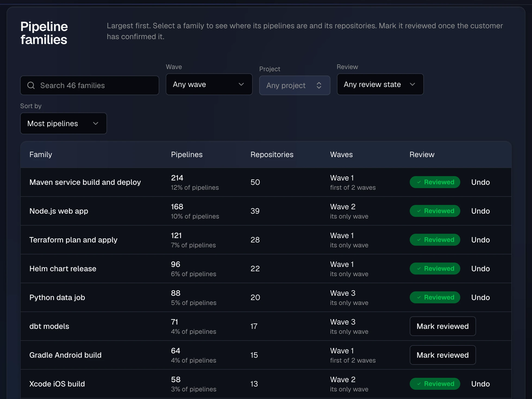Click the Pipelines column header

pos(187,154)
